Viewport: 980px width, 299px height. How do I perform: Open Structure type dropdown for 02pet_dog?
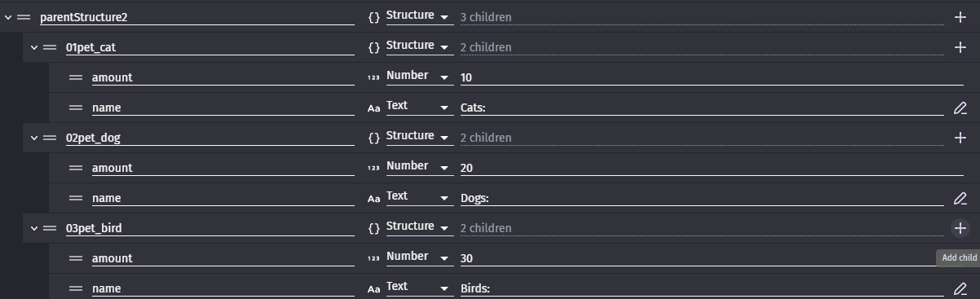tap(419, 137)
